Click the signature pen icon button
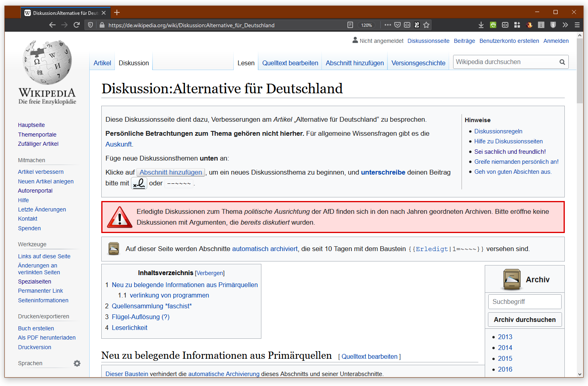 coord(139,183)
